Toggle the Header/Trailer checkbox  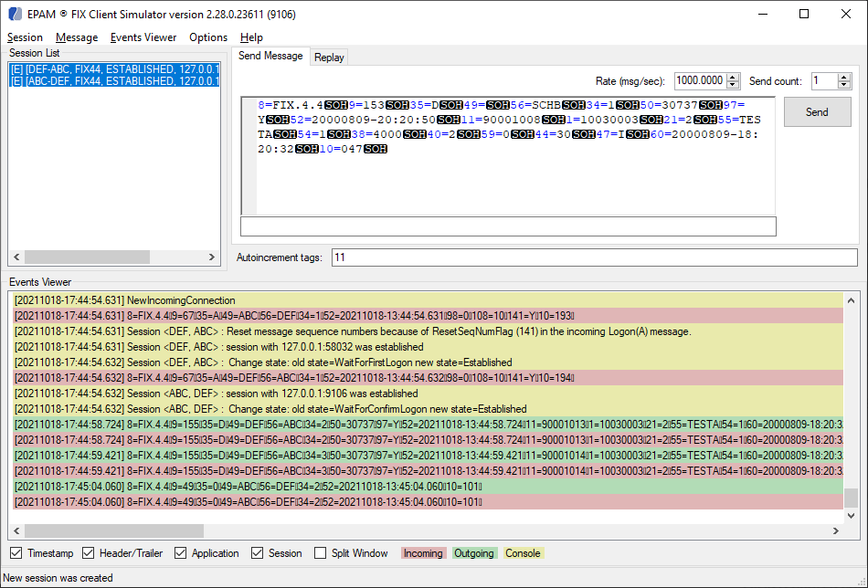88,553
